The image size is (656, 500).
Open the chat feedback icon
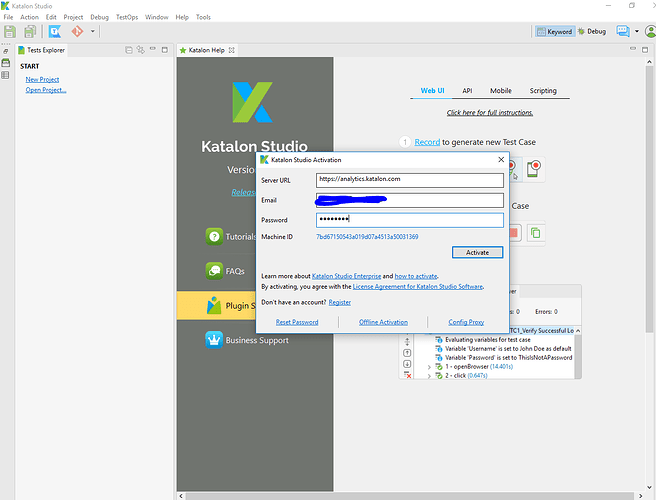[x=623, y=31]
